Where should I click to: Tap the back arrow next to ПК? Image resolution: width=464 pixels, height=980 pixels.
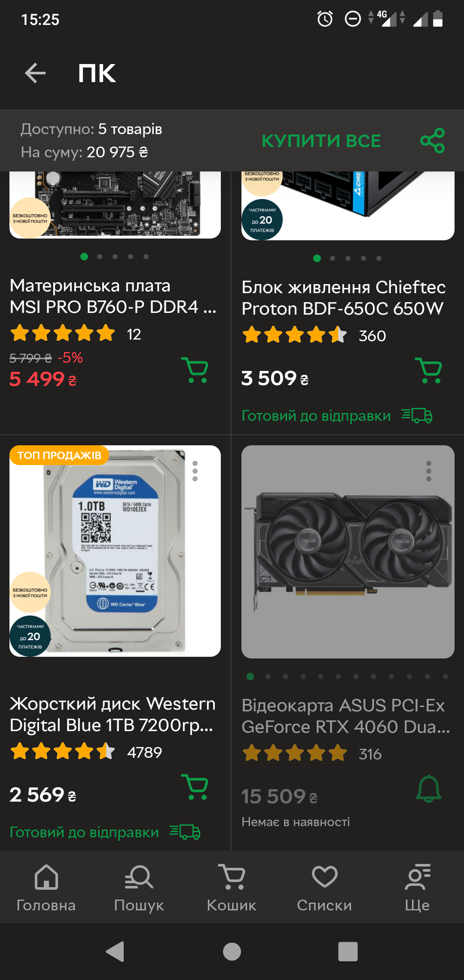click(x=35, y=73)
